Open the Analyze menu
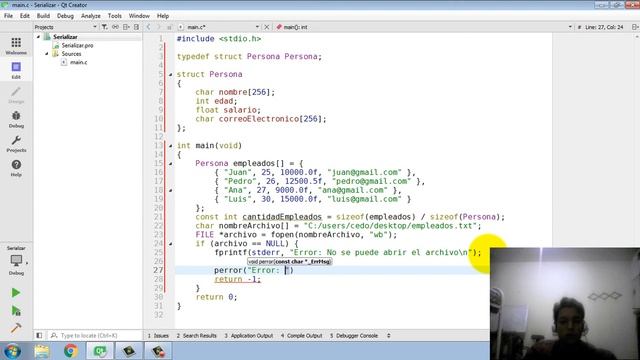This screenshot has width=640, height=360. (x=91, y=16)
